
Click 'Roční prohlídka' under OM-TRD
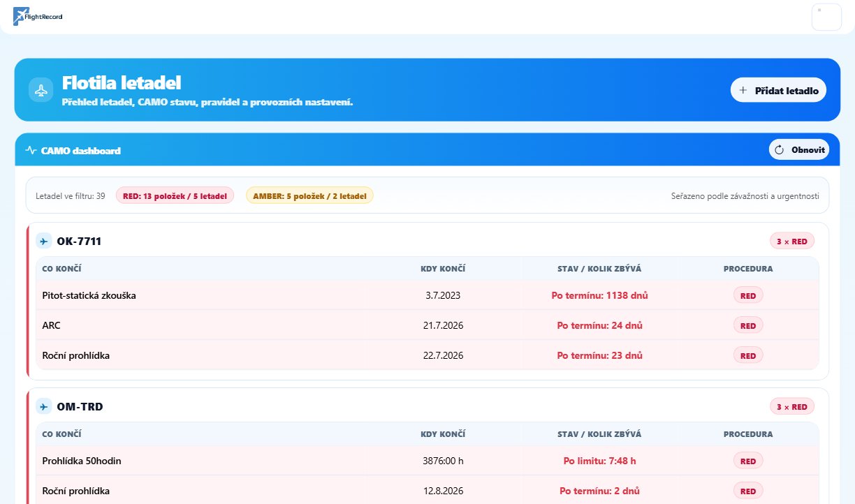point(76,491)
